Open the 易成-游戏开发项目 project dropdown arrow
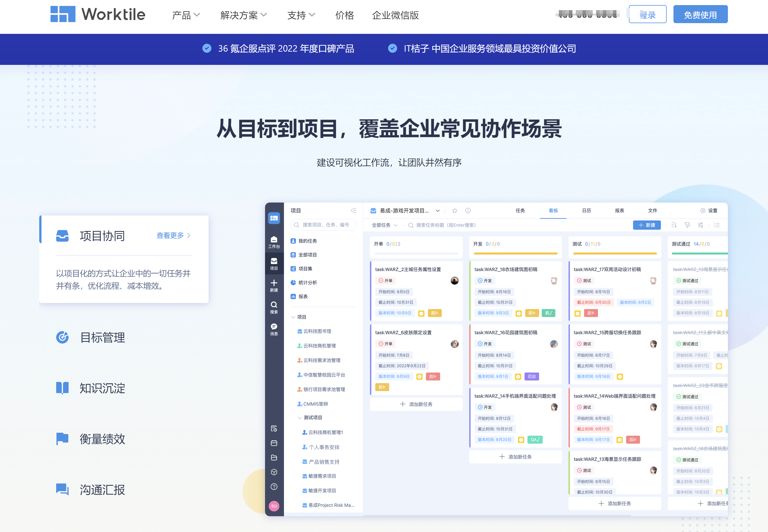 click(438, 211)
